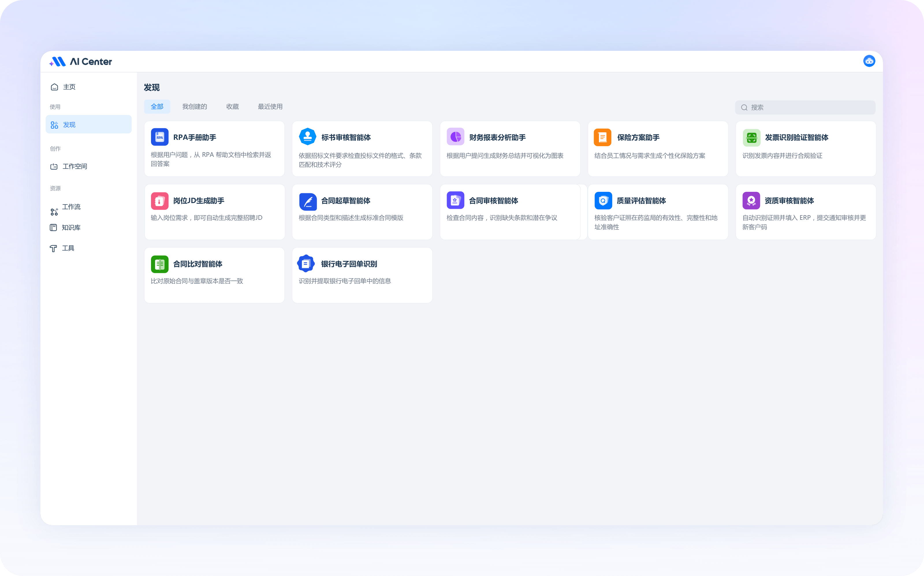924x576 pixels.
Task: Open the user avatar at top right
Action: (869, 61)
